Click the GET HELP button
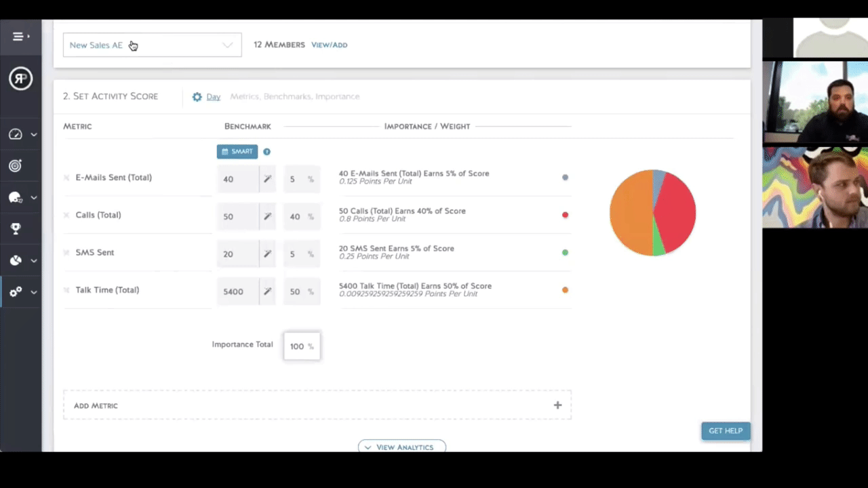This screenshot has height=488, width=868. click(x=725, y=430)
